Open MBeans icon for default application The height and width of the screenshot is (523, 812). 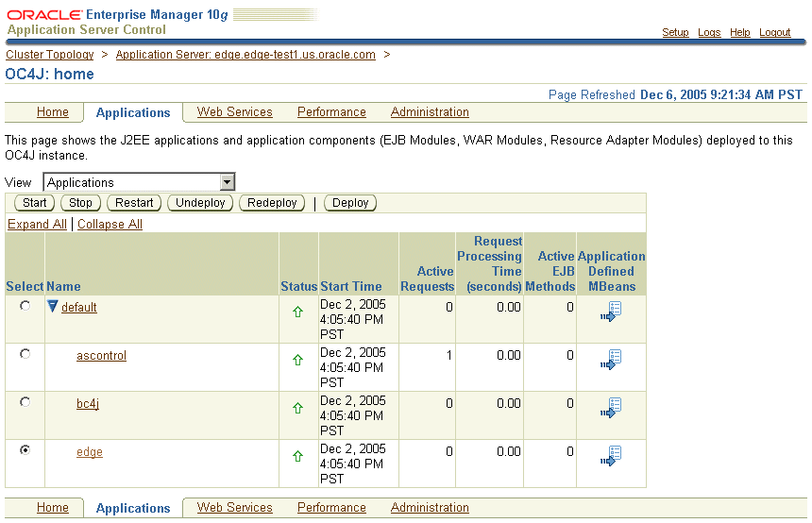tap(611, 312)
